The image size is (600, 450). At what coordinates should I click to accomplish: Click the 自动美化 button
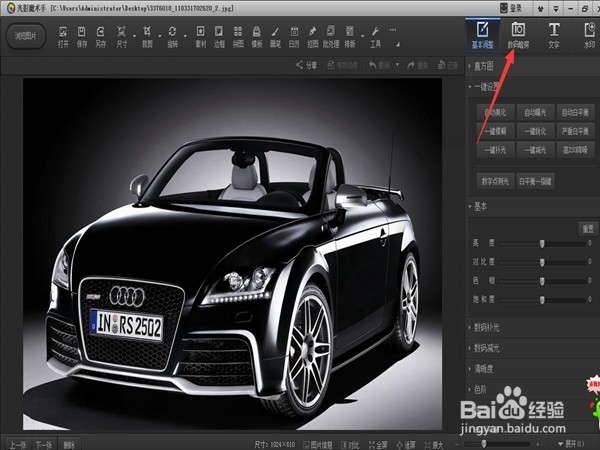click(x=495, y=112)
